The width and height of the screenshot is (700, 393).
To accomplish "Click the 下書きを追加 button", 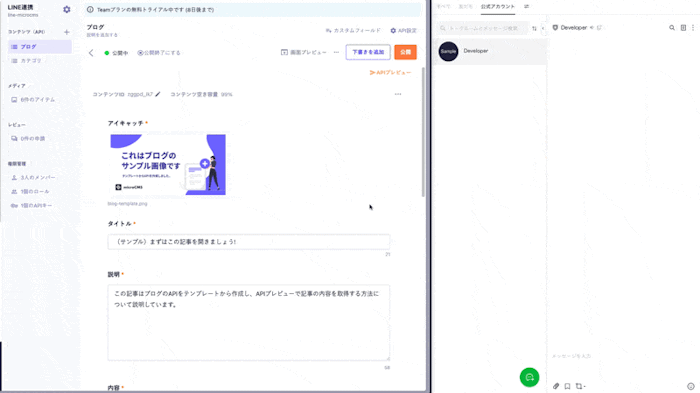I will tap(368, 52).
